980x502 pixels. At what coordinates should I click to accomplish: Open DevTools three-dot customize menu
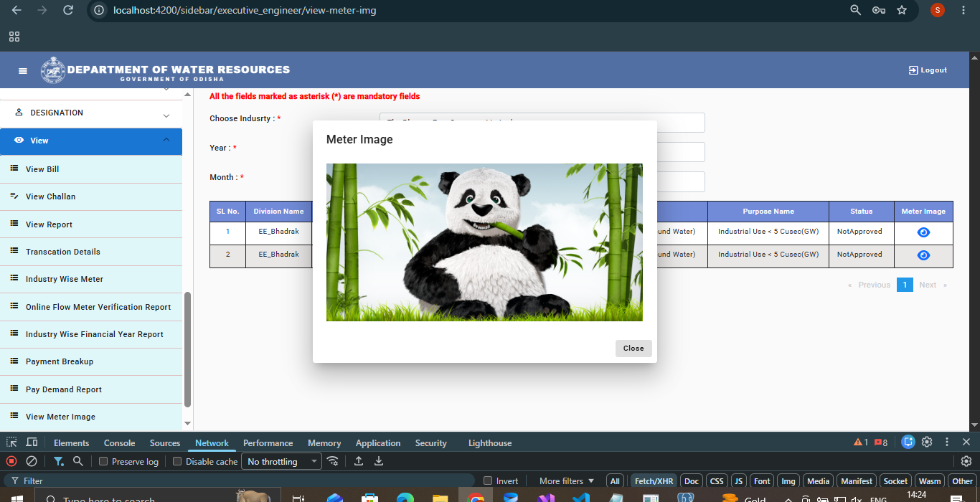pyautogui.click(x=947, y=442)
